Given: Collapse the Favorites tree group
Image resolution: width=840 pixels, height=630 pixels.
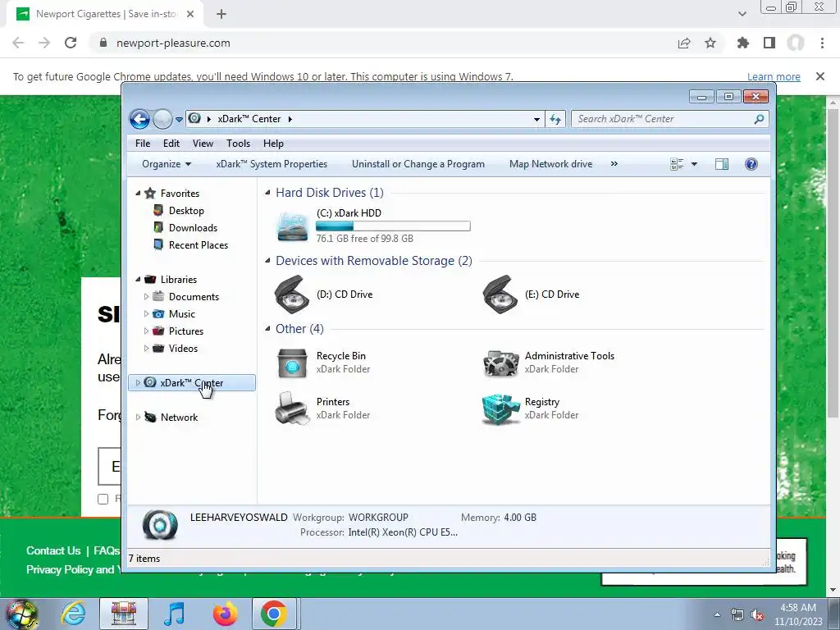Looking at the screenshot, I should 138,193.
